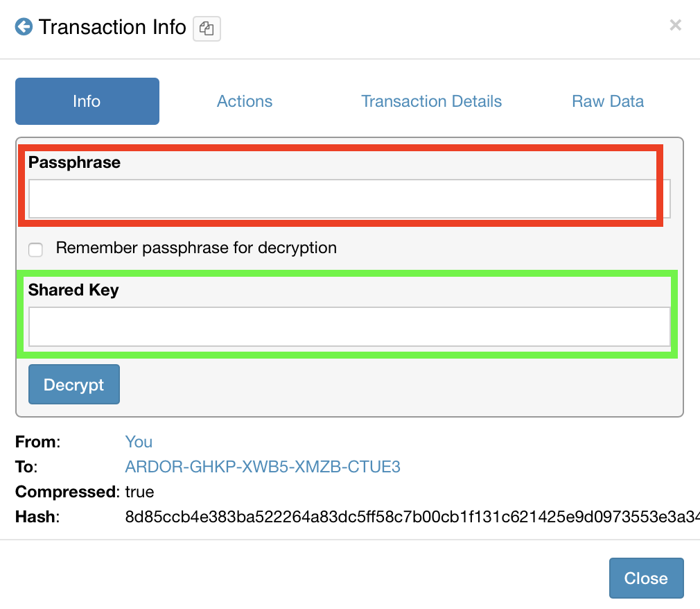Click the Transaction Info dialog title
The height and width of the screenshot is (609, 700).
tap(112, 28)
